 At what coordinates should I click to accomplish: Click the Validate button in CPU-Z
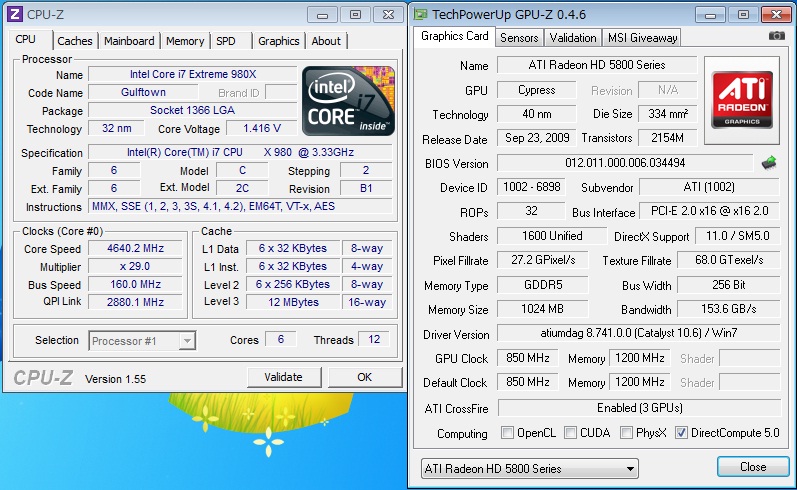coord(284,377)
